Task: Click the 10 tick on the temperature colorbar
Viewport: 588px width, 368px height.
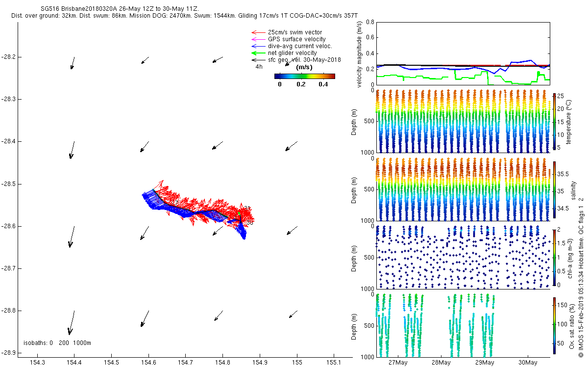Action: coord(561,135)
